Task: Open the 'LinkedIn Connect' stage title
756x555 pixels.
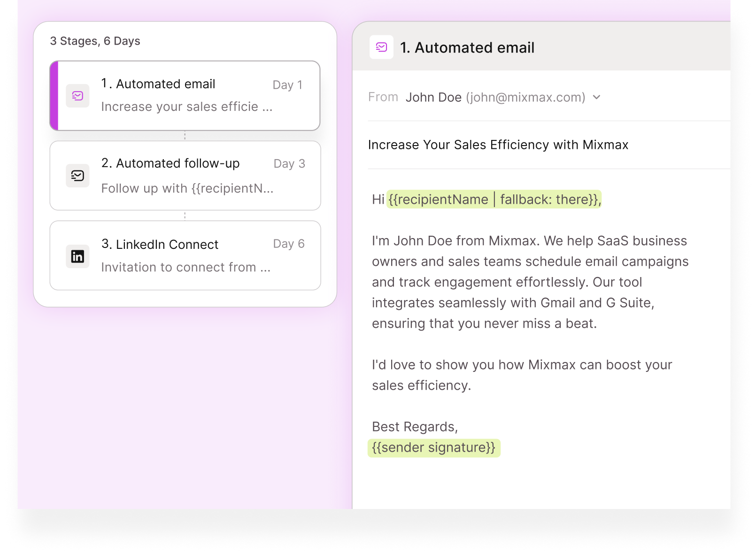Action: tap(160, 244)
